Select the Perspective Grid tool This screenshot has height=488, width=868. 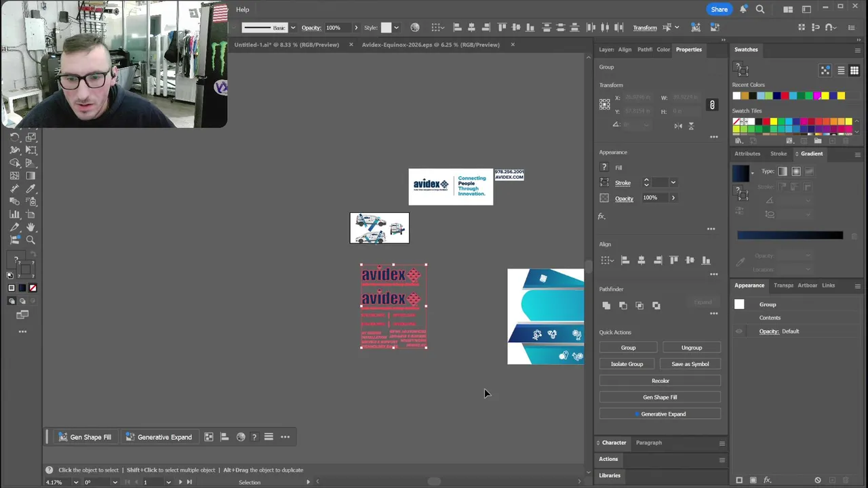click(x=31, y=163)
